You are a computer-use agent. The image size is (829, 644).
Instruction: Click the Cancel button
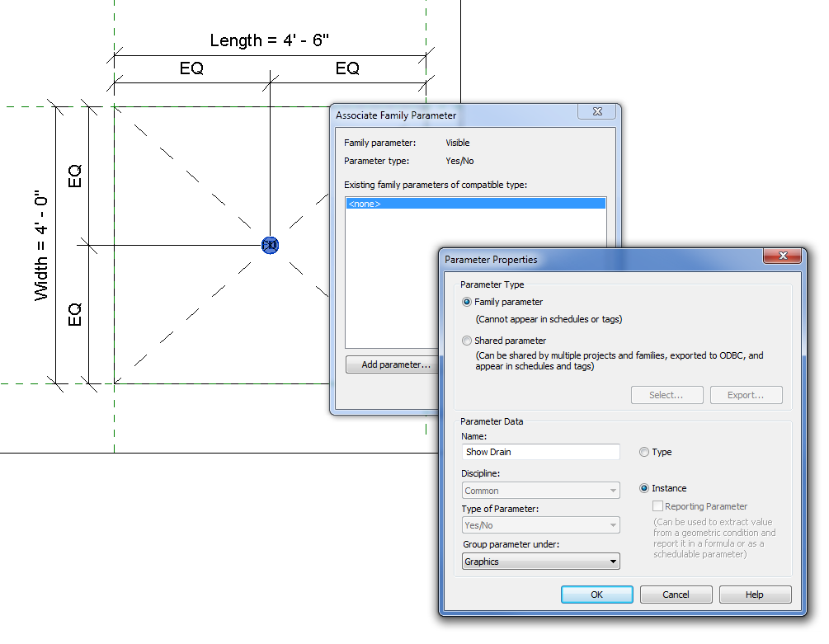click(676, 594)
